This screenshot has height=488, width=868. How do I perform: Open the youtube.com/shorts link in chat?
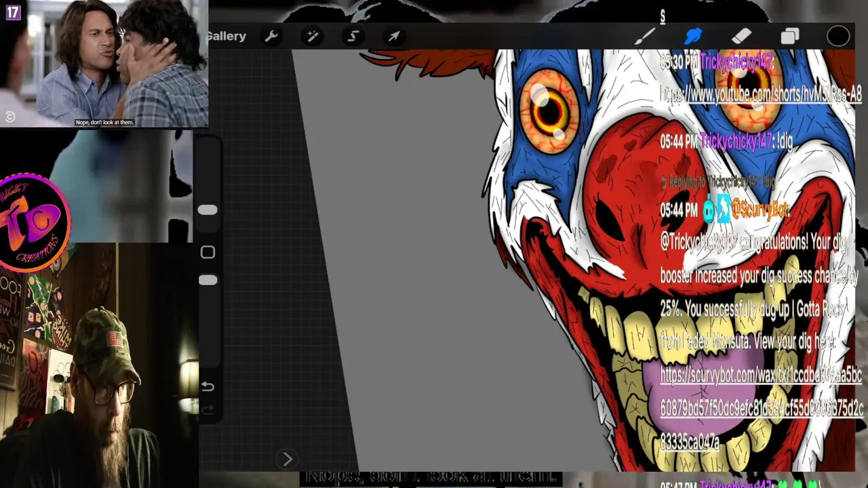pos(761,95)
